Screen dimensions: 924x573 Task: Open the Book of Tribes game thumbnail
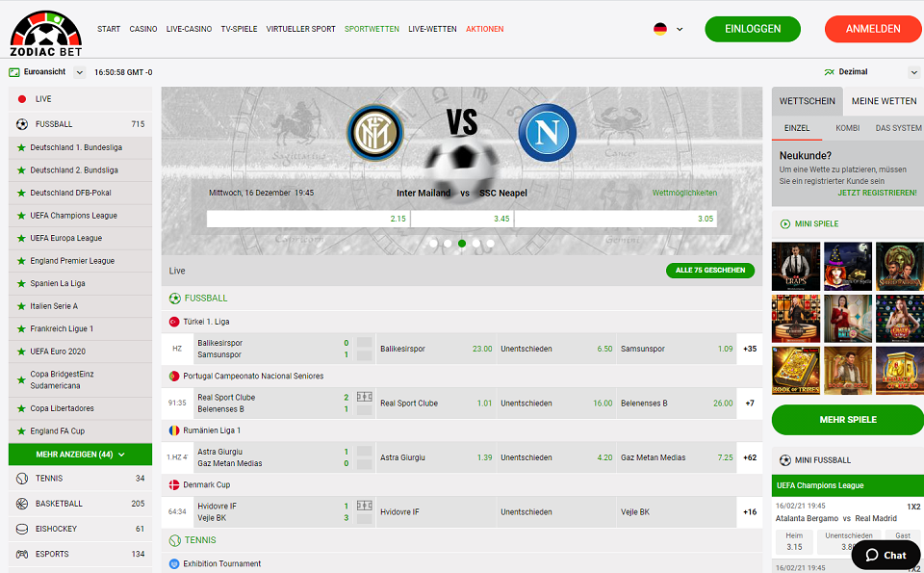pyautogui.click(x=796, y=370)
